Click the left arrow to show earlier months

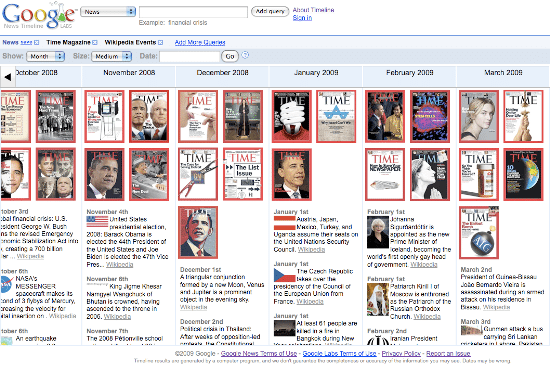[x=7, y=77]
